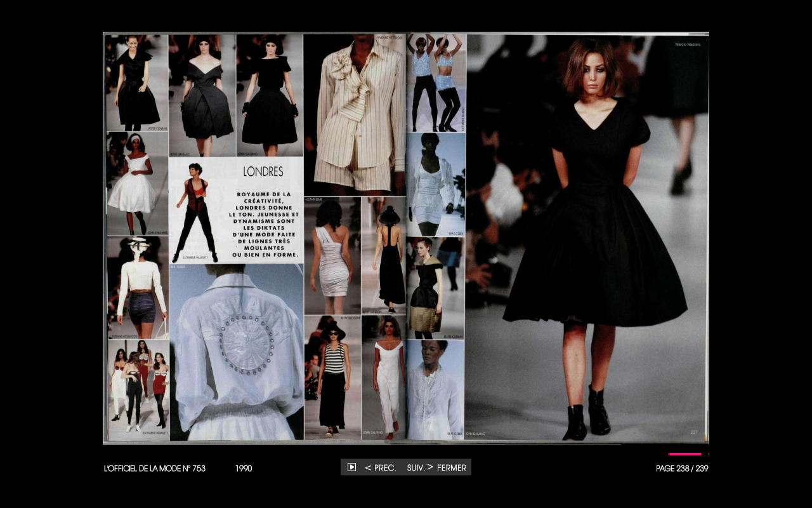Click the two dancers in blue sequined tops
This screenshot has width=812, height=508.
point(436,83)
